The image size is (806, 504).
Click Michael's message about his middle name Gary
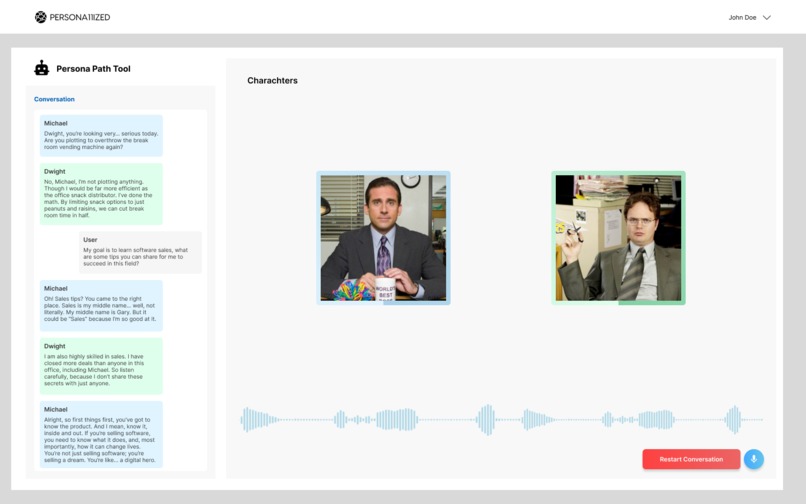tap(101, 305)
